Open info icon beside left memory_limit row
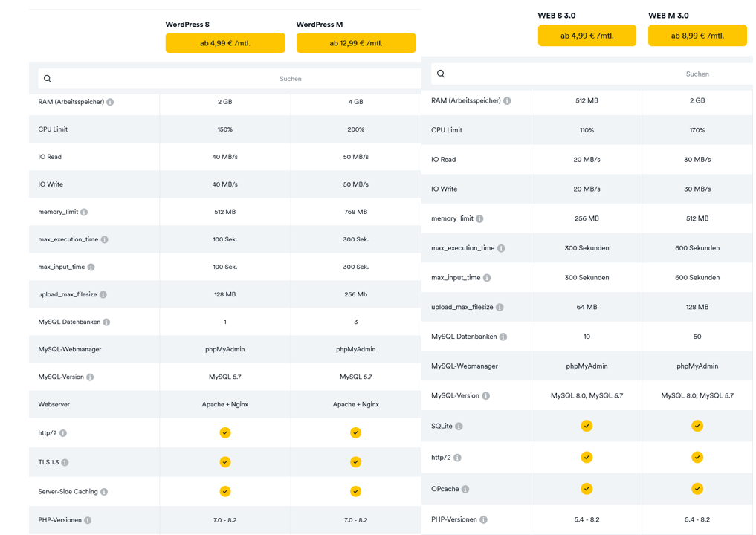 [x=84, y=212]
